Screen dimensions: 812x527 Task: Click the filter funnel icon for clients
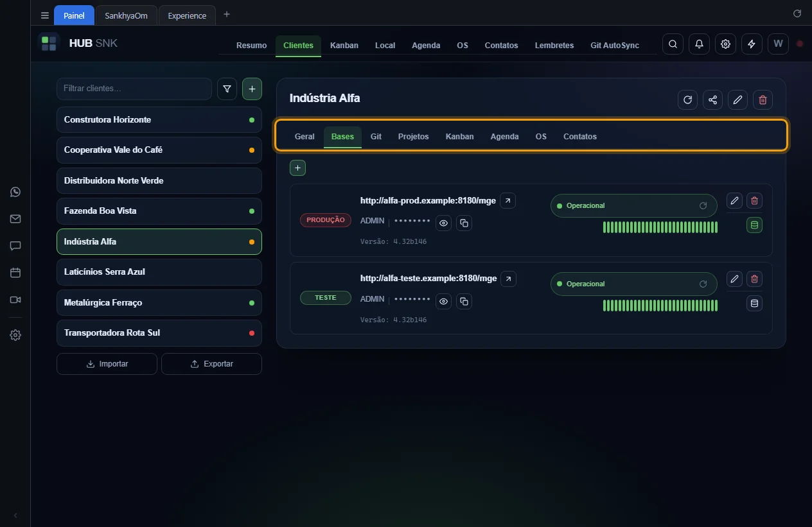point(227,89)
